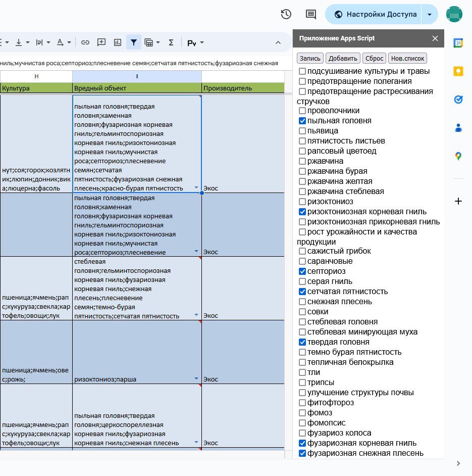This screenshot has height=476, width=472.
Task: Open Google Maps in side panel
Action: pyautogui.click(x=458, y=156)
